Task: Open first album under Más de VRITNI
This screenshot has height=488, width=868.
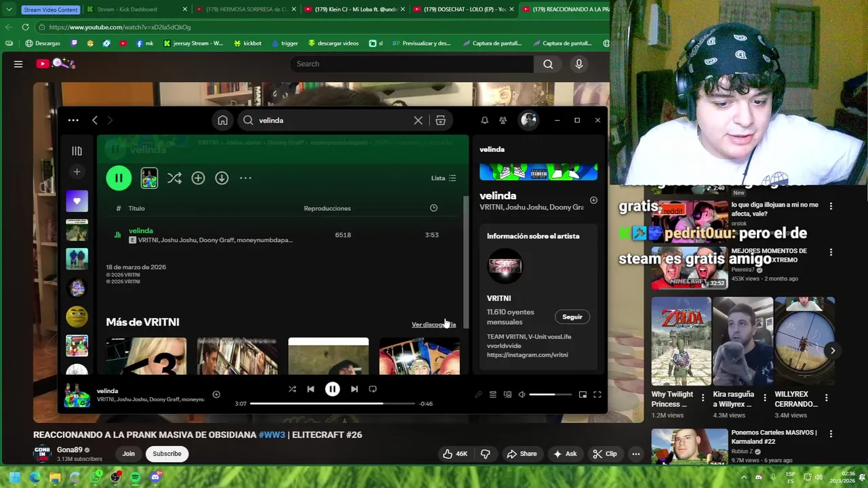Action: point(146,356)
